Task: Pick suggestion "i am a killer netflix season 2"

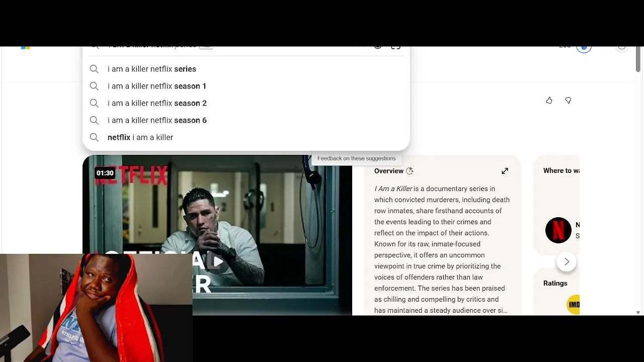Action: [246, 103]
